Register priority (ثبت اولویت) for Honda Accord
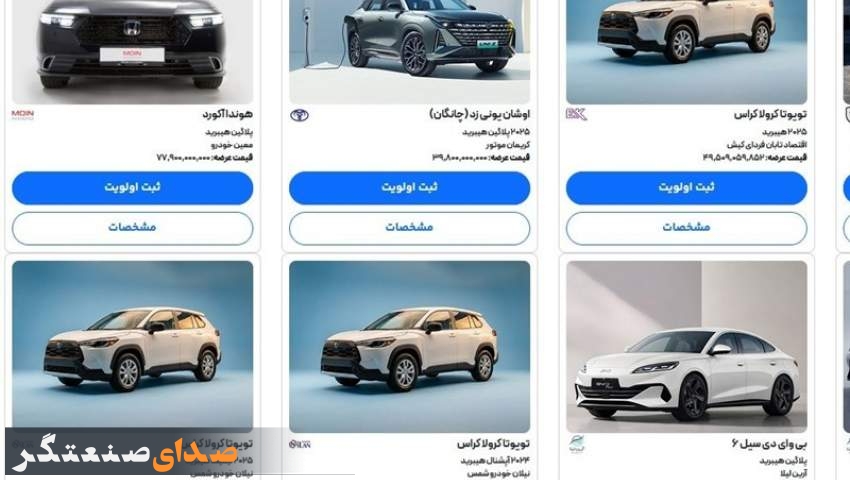 point(132,188)
